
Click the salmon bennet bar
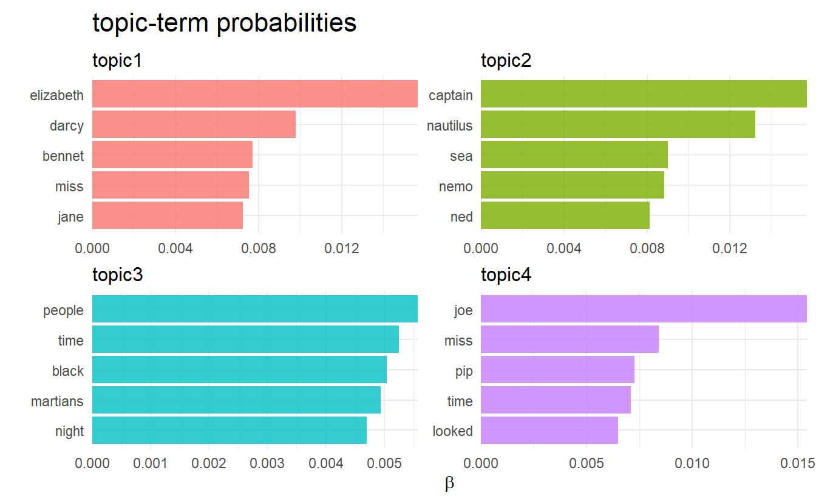[172, 155]
